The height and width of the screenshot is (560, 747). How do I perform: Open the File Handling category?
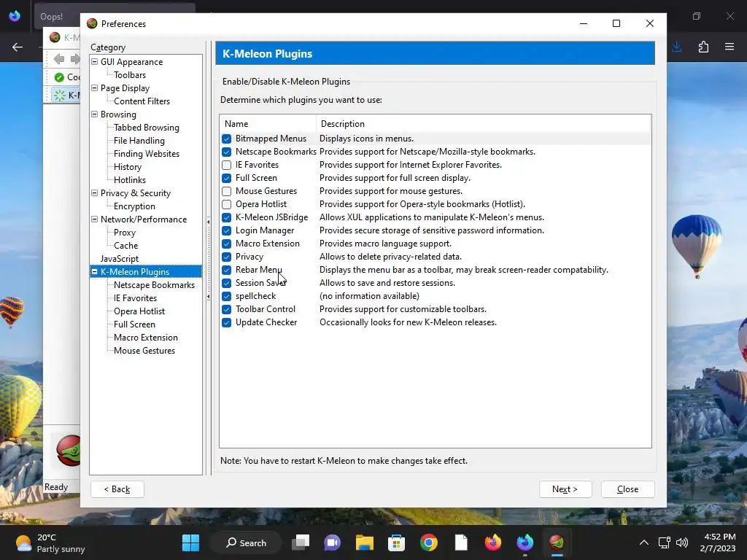[139, 141]
